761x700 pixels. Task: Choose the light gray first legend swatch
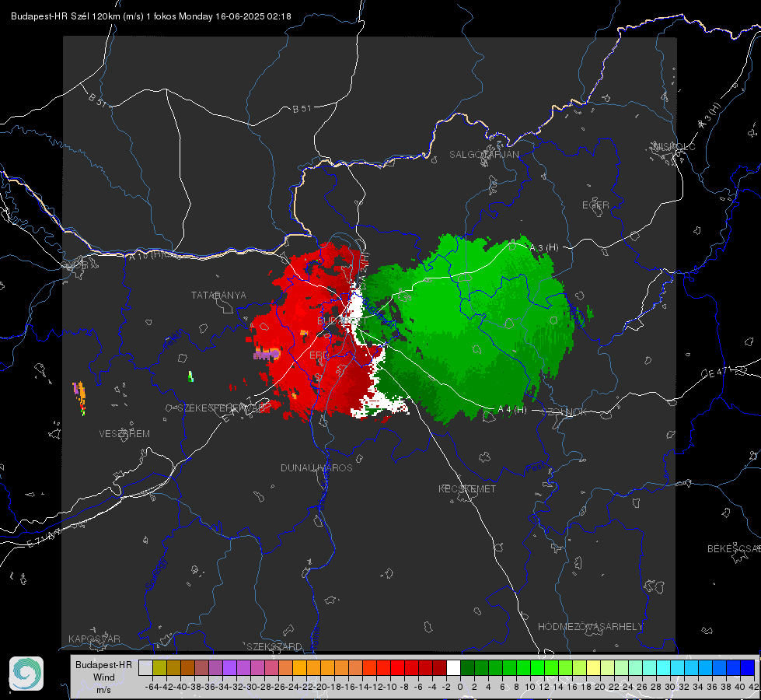click(x=145, y=667)
